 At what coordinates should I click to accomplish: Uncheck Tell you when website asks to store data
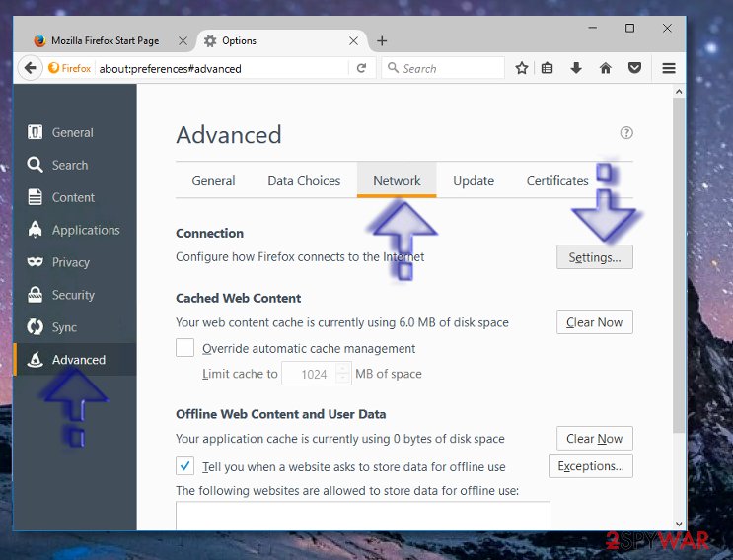[185, 466]
